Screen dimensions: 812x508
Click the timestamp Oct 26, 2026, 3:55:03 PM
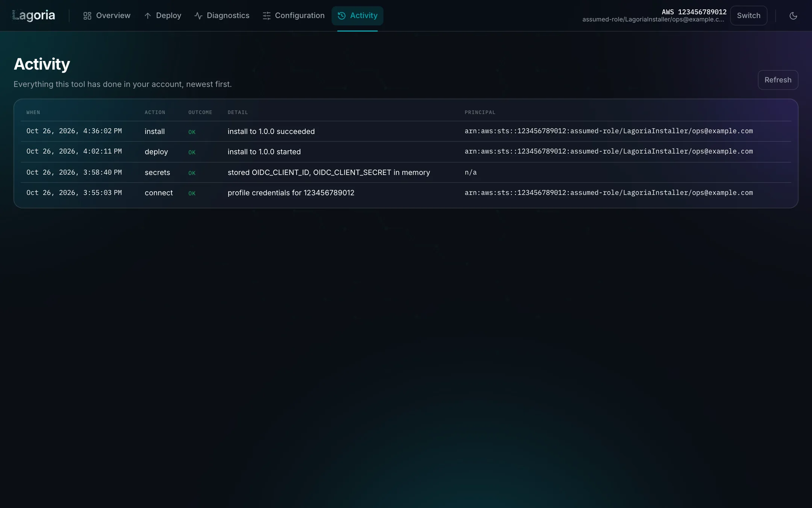74,193
